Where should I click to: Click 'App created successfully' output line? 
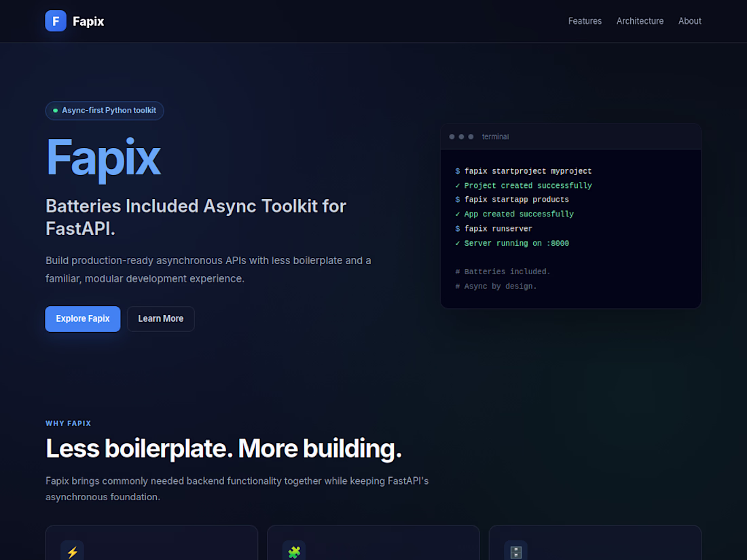pos(514,214)
